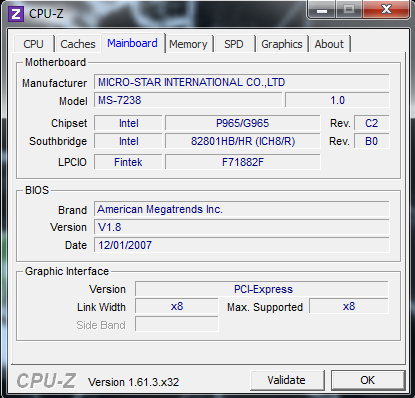The height and width of the screenshot is (398, 415).
Task: Click the Max. Supported value x8
Action: pyautogui.click(x=349, y=306)
